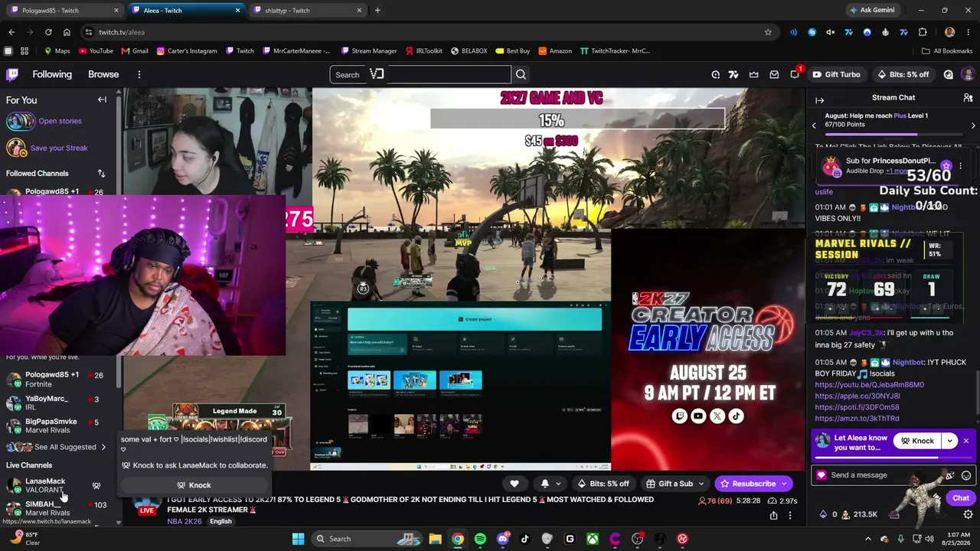Click the Chrome address bar URL
Screen dimensions: 980x551
tap(122, 32)
